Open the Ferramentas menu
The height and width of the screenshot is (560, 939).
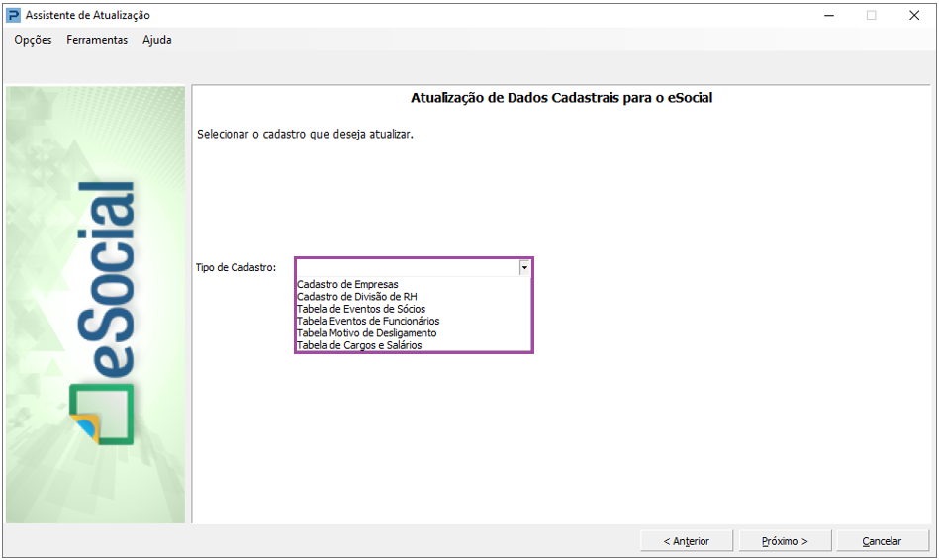(x=97, y=40)
